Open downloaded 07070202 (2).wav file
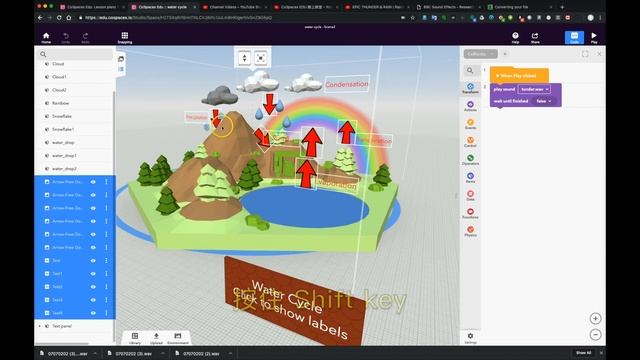This screenshot has width=640, height=360. click(201, 353)
